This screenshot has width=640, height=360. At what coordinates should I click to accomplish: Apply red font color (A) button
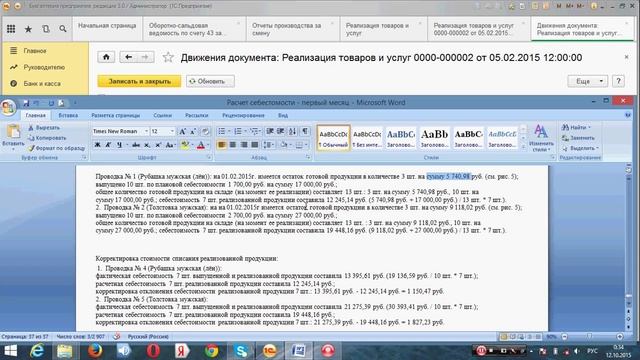point(200,145)
